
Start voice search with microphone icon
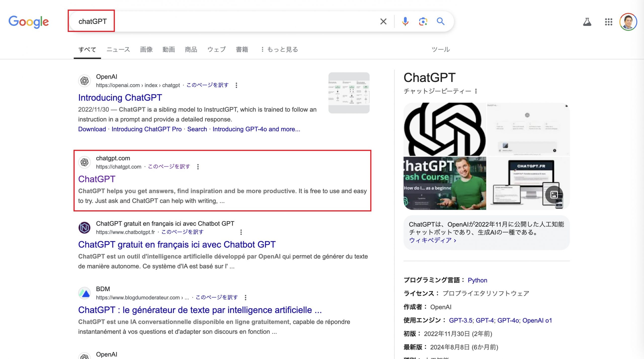click(x=405, y=21)
